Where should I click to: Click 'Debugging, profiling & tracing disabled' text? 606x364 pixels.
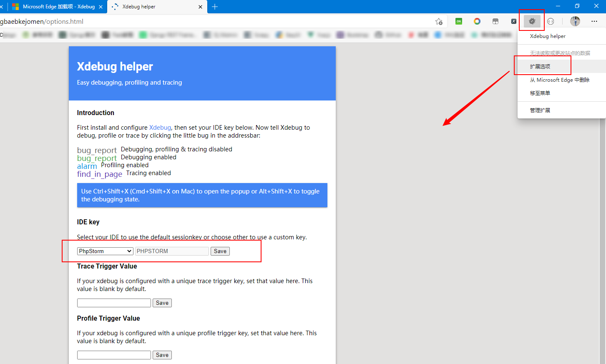click(176, 149)
